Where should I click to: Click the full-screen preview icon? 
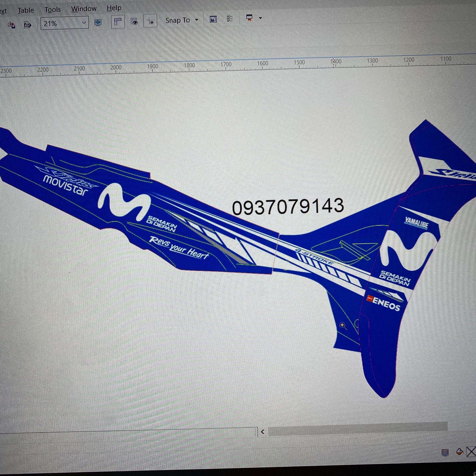(x=98, y=23)
